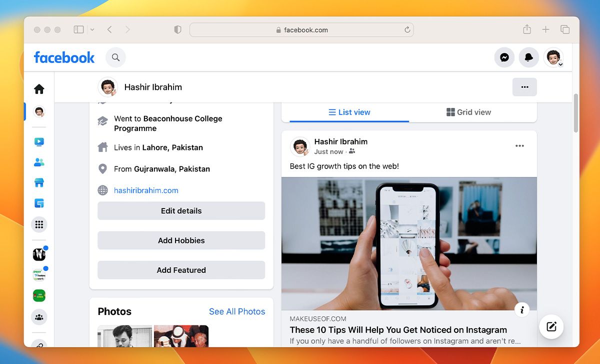Open all apps nine-dot menu icon
Viewport: 600px width, 364px height.
pos(39,224)
